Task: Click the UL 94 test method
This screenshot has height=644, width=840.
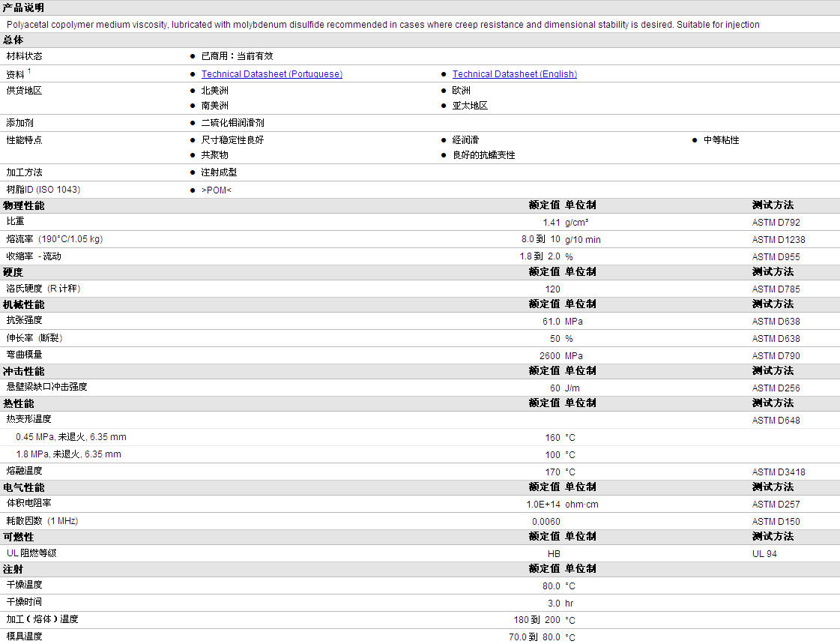Action: click(764, 553)
